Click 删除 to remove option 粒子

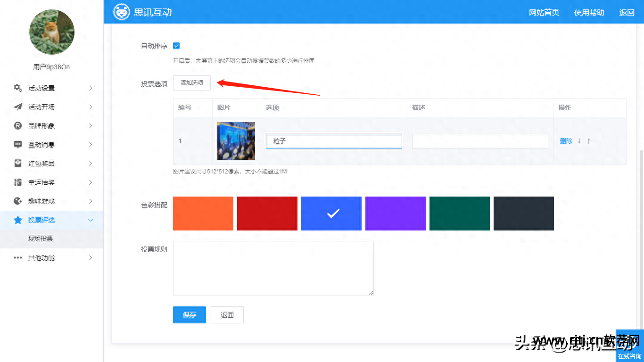(x=566, y=140)
